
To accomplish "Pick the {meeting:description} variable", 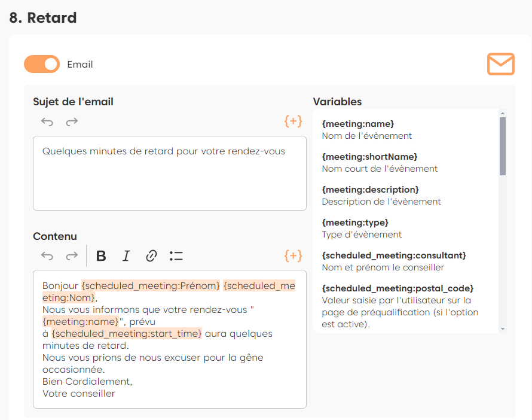I will pos(371,190).
